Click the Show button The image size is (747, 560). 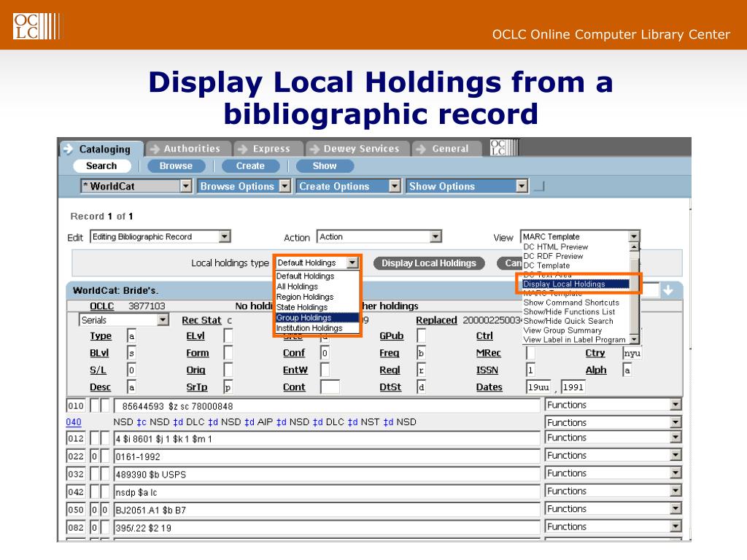click(x=325, y=166)
